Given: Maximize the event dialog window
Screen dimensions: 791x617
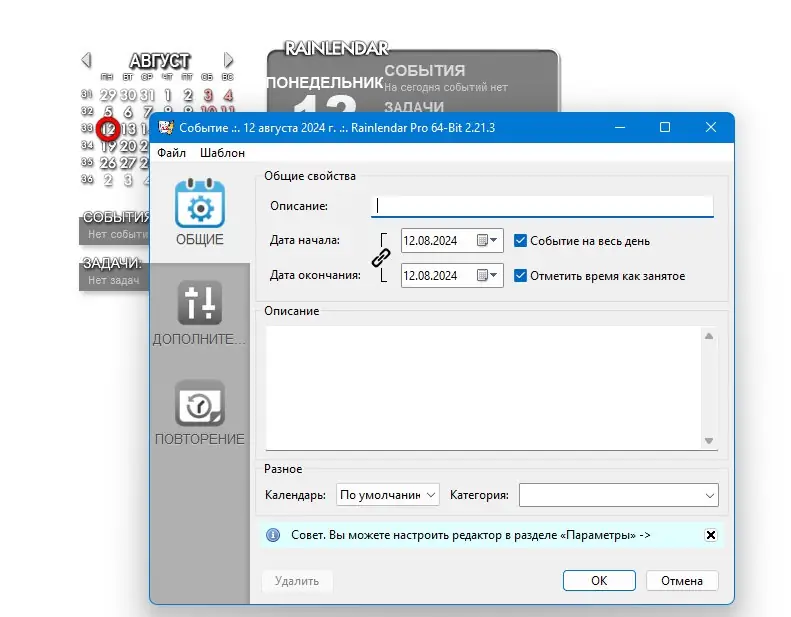Looking at the screenshot, I should point(665,127).
